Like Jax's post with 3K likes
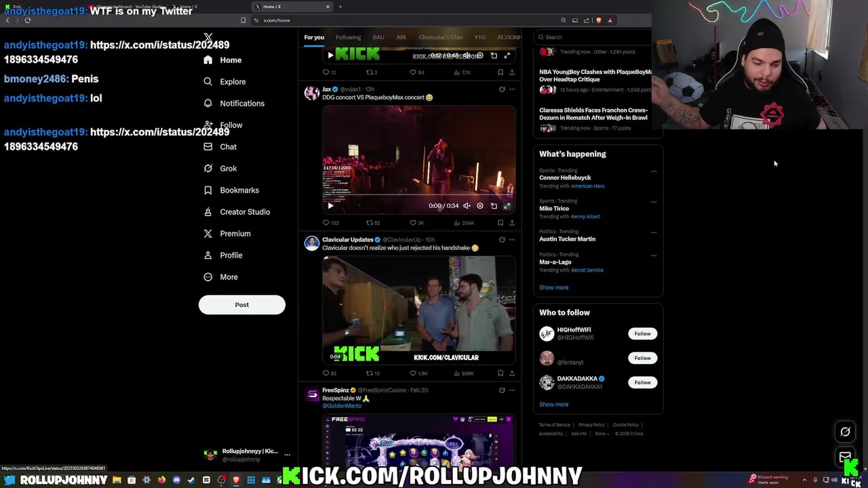Screen dimensions: 868x488 pyautogui.click(x=417, y=223)
